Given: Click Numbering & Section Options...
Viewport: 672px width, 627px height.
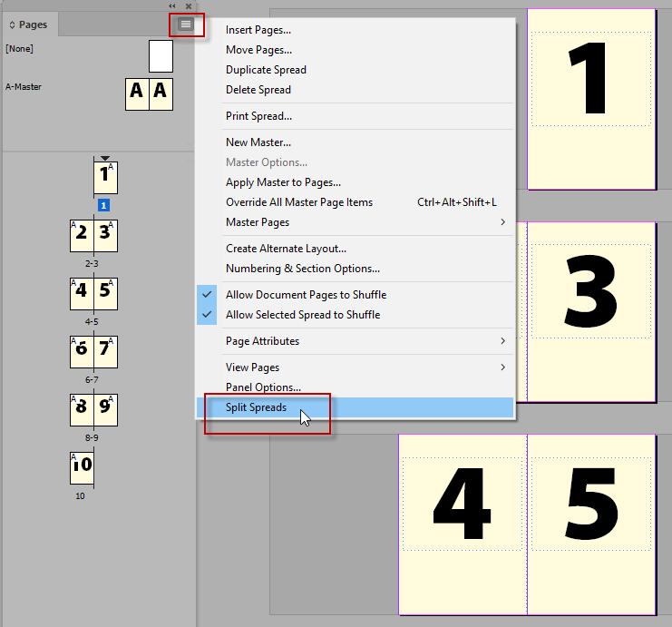Looking at the screenshot, I should click(x=302, y=269).
